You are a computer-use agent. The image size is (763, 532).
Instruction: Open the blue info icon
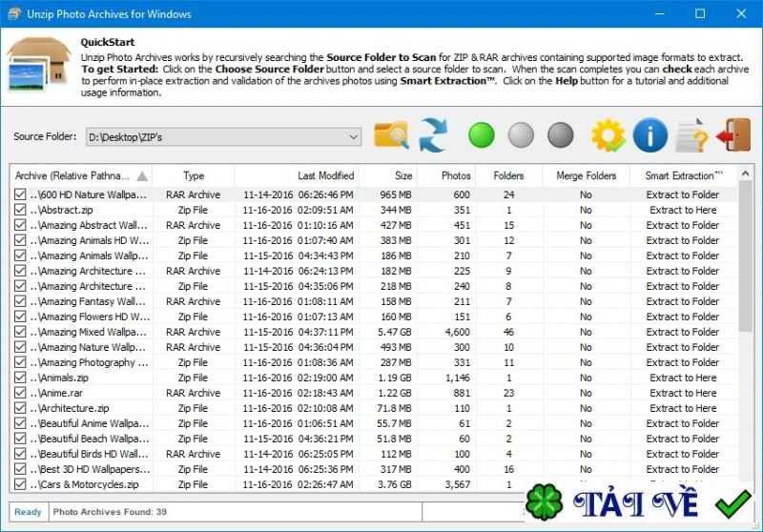click(650, 134)
